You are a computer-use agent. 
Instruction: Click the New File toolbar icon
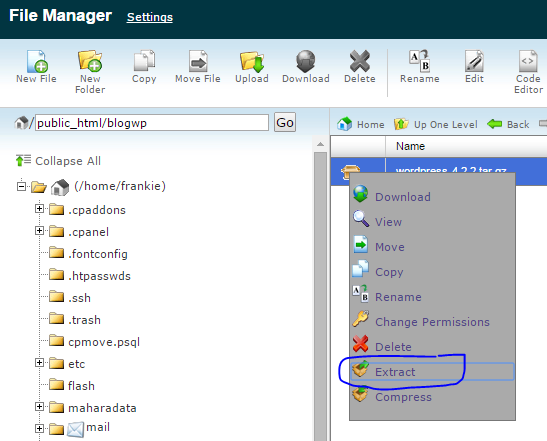[x=36, y=61]
